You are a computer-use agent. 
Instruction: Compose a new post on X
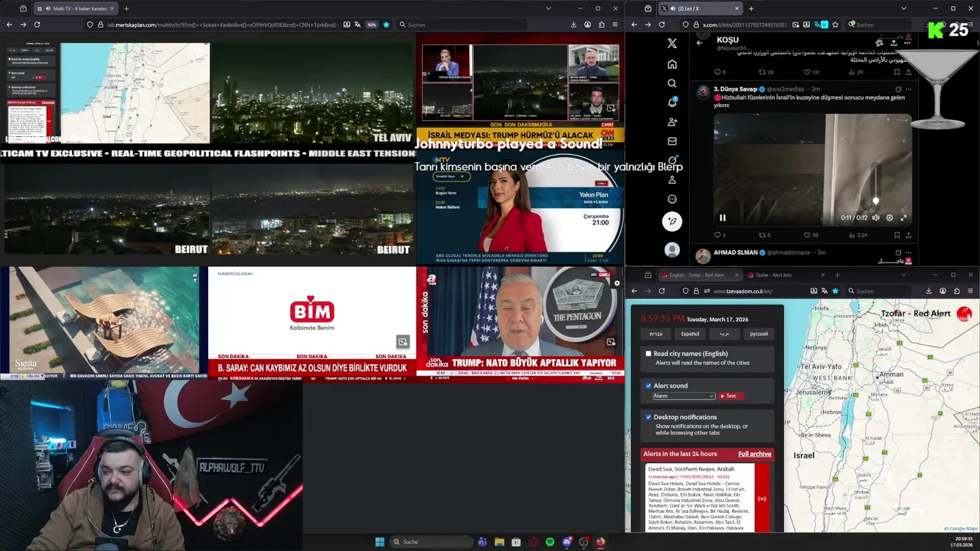(x=671, y=221)
